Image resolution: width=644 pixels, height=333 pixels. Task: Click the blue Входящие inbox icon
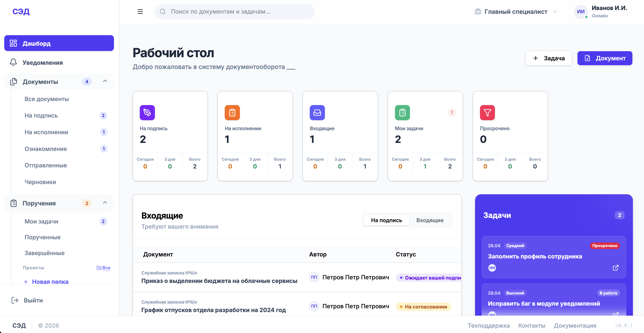click(317, 112)
